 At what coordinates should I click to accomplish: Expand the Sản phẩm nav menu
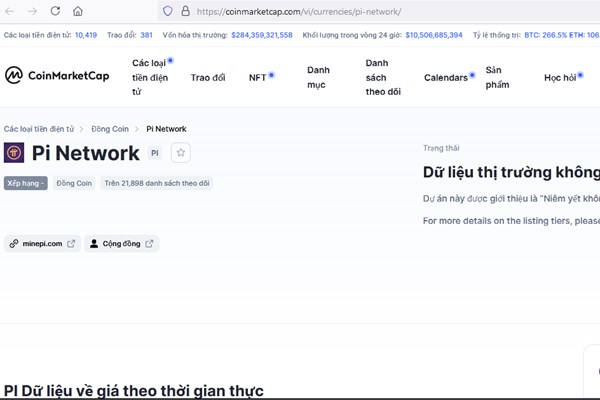497,77
